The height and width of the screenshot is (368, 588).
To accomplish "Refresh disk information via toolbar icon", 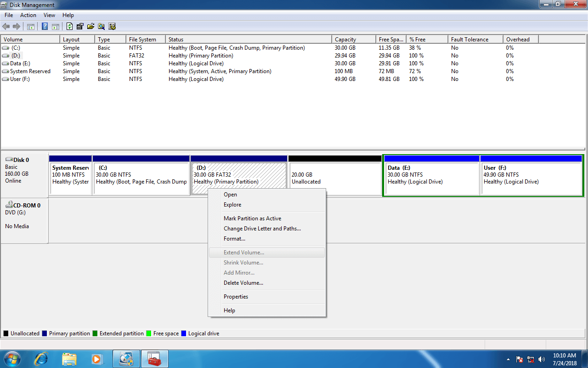I will [x=69, y=26].
